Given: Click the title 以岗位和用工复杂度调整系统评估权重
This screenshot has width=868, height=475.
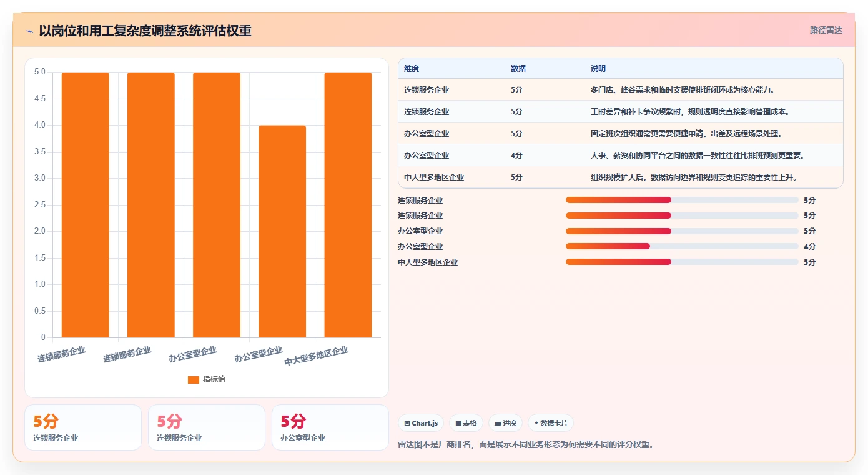Looking at the screenshot, I should pos(145,31).
